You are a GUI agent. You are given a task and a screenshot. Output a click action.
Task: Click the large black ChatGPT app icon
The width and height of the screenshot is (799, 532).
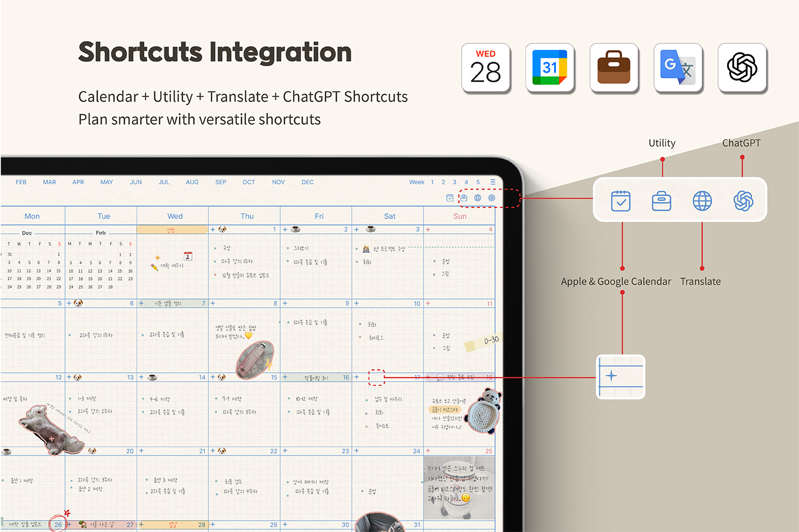click(742, 68)
